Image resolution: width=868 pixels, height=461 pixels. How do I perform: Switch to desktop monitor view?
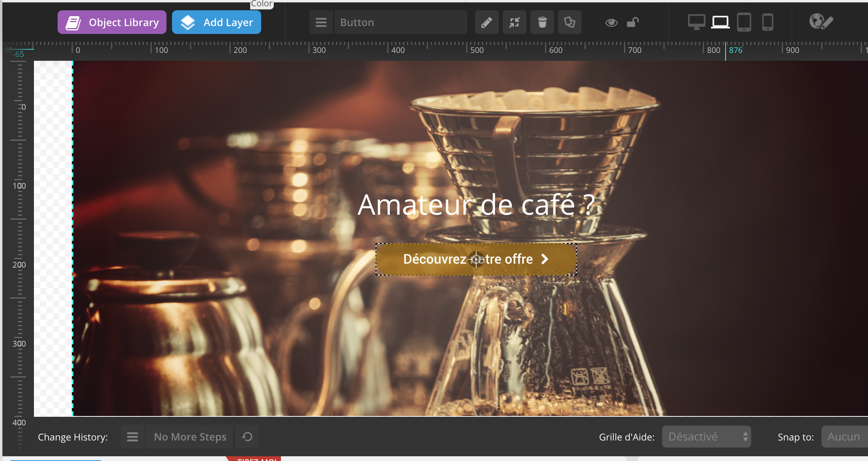point(696,22)
